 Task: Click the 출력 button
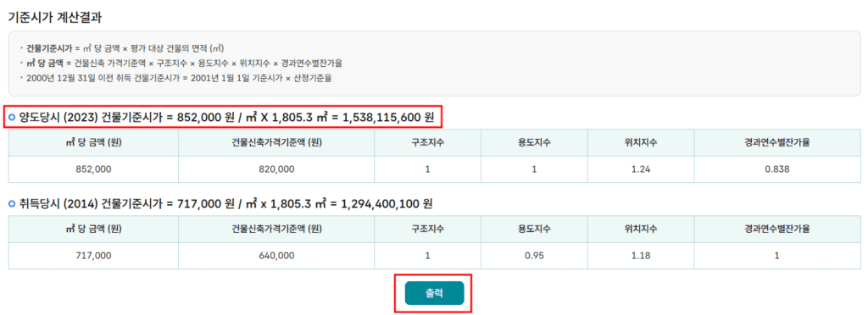434,294
